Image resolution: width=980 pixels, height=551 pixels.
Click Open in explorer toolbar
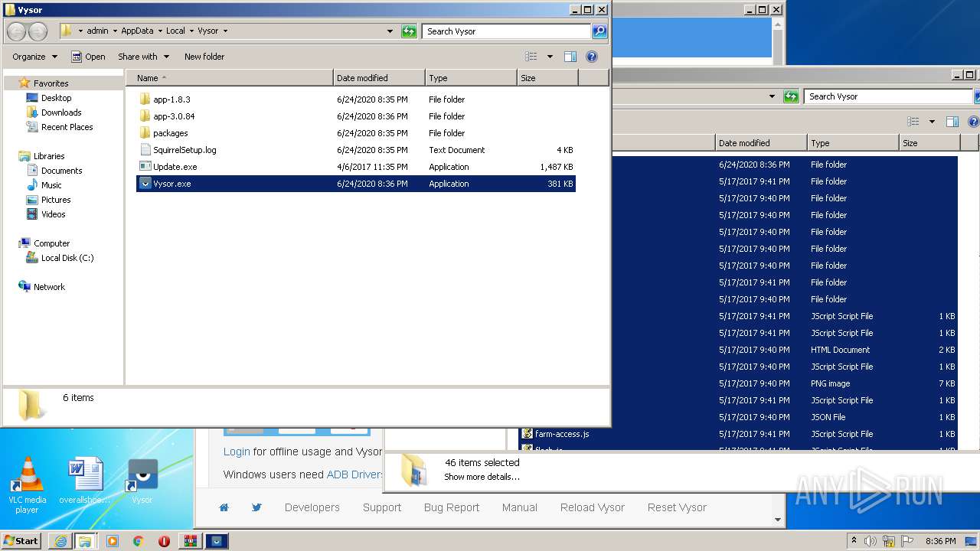[88, 57]
